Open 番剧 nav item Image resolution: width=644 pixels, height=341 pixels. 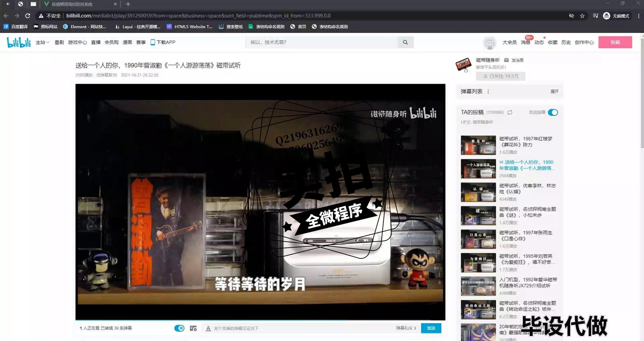click(x=59, y=42)
